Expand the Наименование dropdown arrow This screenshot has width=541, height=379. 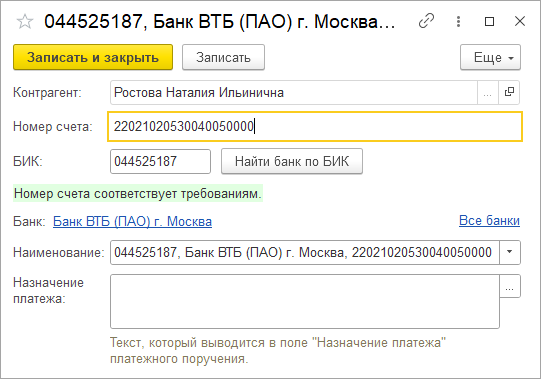(510, 252)
